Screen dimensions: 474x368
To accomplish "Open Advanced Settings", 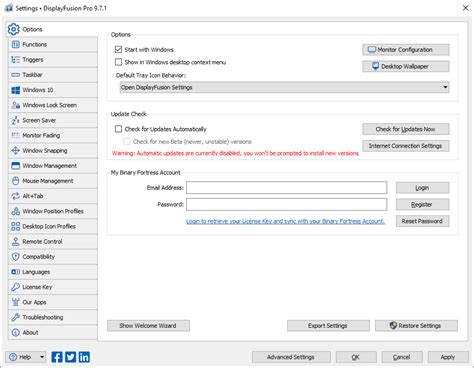I will pos(291,357).
